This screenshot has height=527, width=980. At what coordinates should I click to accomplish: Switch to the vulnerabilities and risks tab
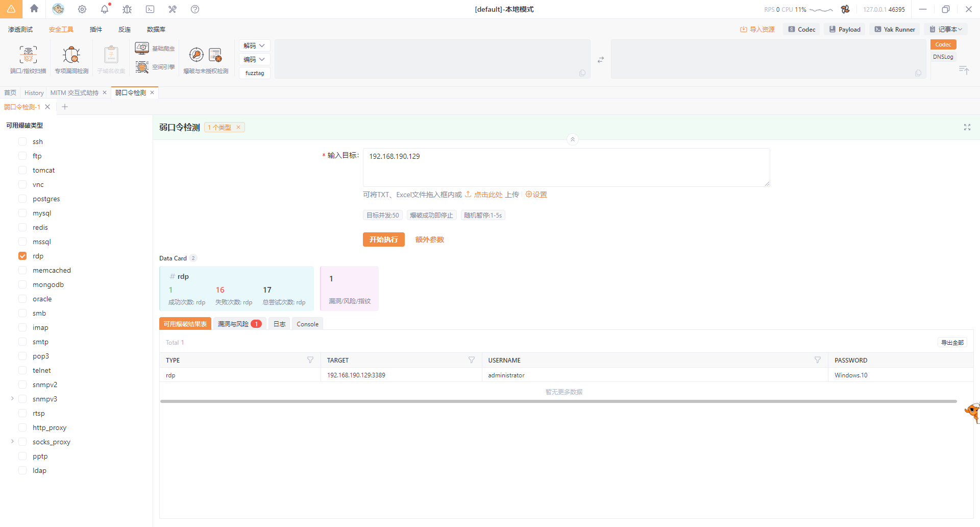click(239, 324)
